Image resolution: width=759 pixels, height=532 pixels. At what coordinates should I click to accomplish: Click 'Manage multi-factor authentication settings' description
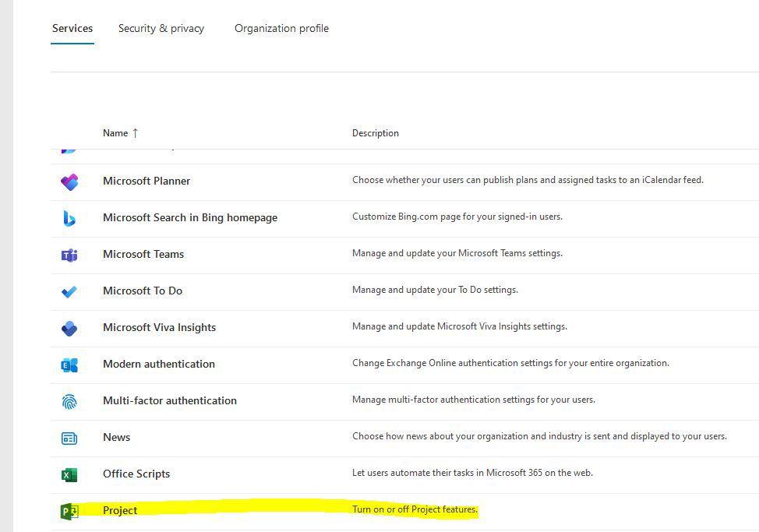474,400
